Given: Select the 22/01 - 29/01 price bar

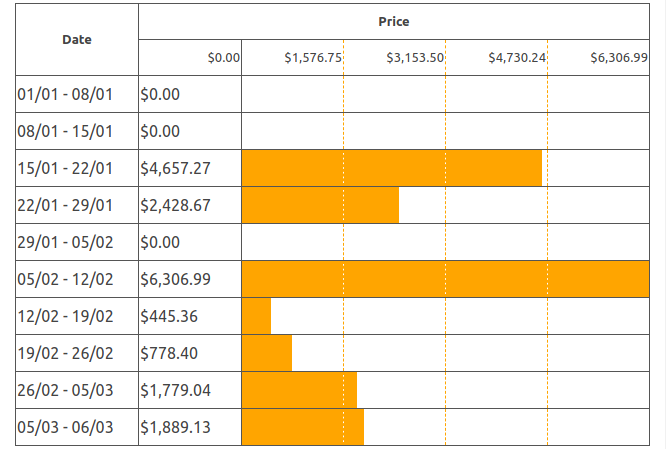Looking at the screenshot, I should pos(320,205).
